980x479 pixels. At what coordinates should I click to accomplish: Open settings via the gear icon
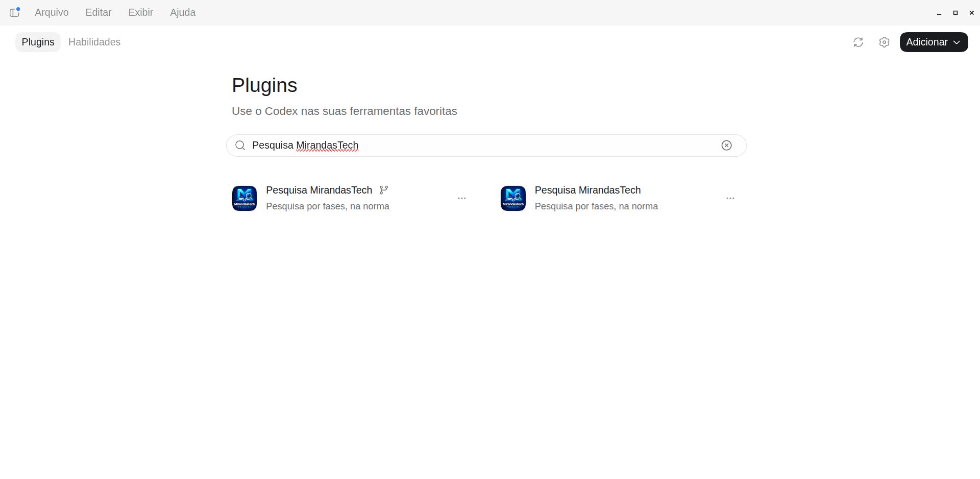(x=884, y=42)
